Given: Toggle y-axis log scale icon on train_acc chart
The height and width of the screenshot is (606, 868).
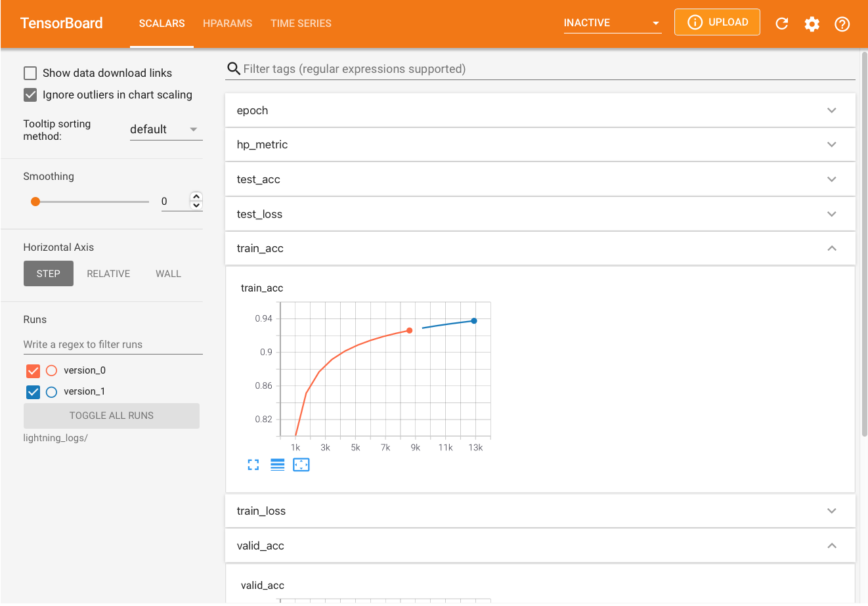Looking at the screenshot, I should tap(278, 465).
